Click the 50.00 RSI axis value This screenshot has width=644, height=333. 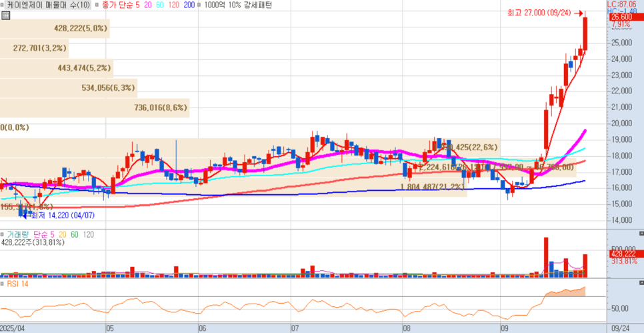[x=619, y=308]
